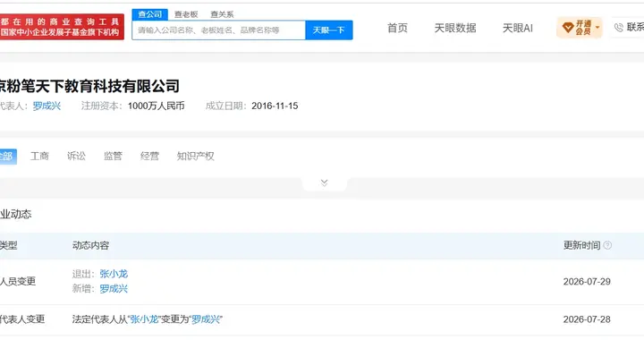The image size is (644, 340).
Task: Click the 动态内容 column header
Action: click(90, 245)
